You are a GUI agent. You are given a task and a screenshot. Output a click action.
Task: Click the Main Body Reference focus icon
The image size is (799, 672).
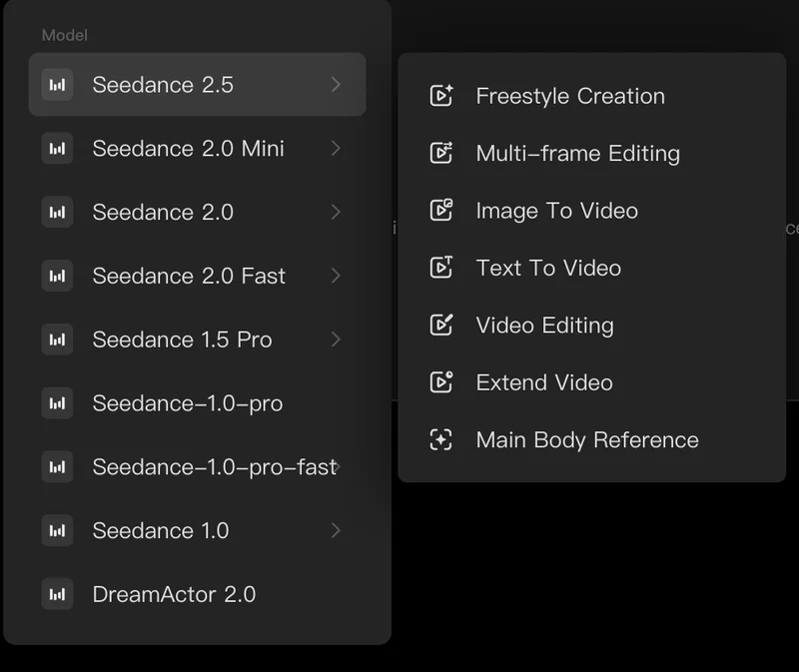pyautogui.click(x=441, y=439)
